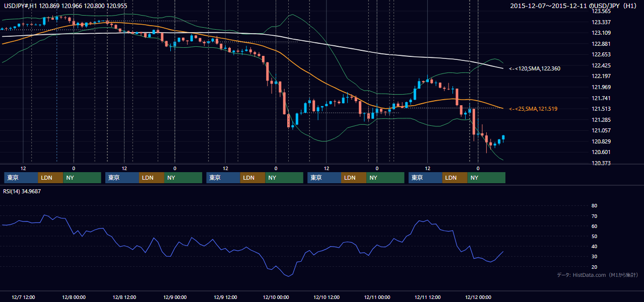This screenshot has width=644, height=302.
Task: Click the fourth NY session block from left
Action: [x=385, y=178]
